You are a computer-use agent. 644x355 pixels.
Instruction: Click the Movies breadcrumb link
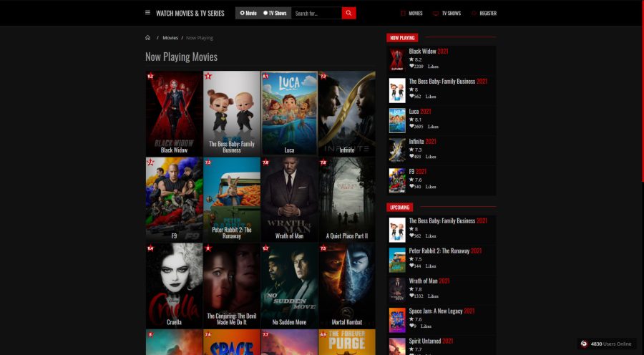(x=170, y=38)
